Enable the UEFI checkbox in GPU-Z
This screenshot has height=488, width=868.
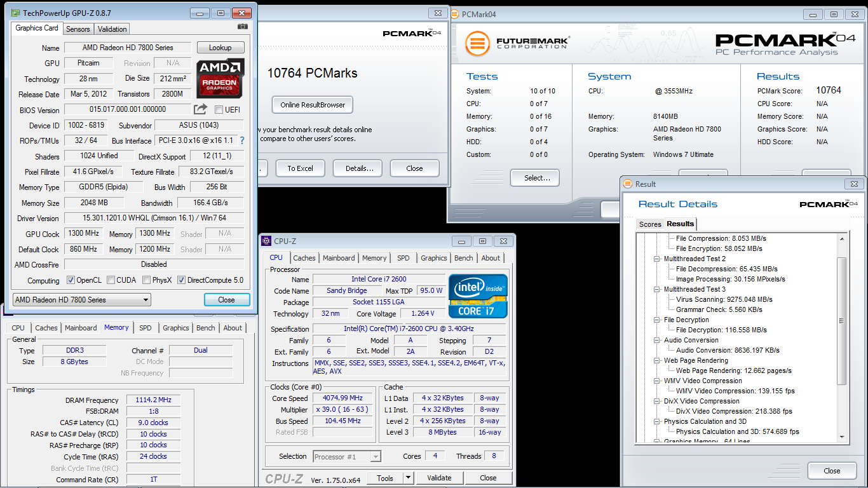219,109
